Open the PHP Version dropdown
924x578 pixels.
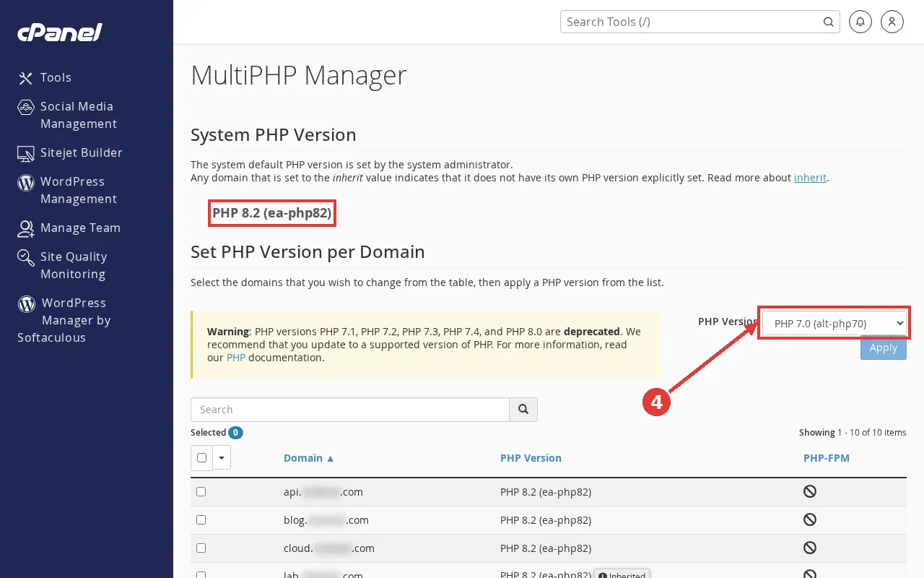coord(834,323)
